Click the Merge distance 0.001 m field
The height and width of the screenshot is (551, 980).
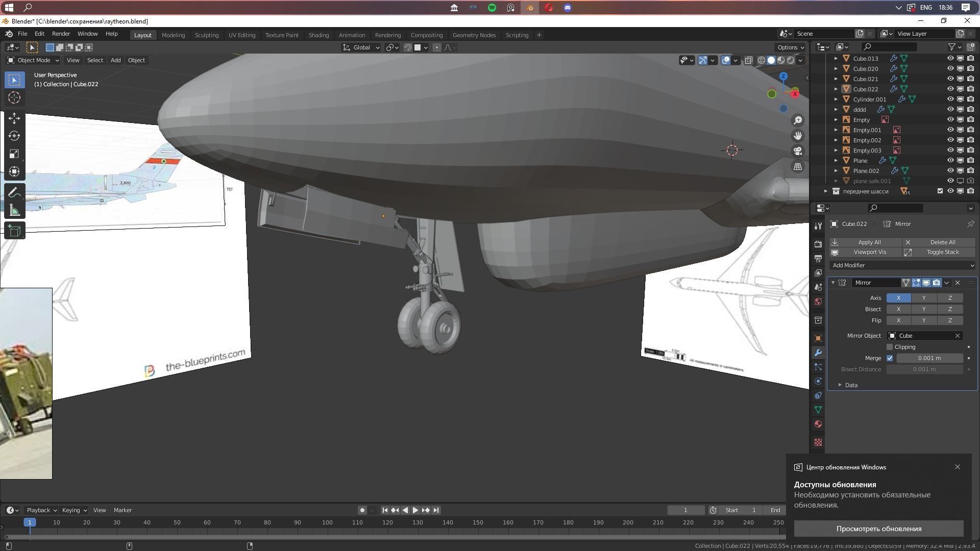tap(929, 358)
